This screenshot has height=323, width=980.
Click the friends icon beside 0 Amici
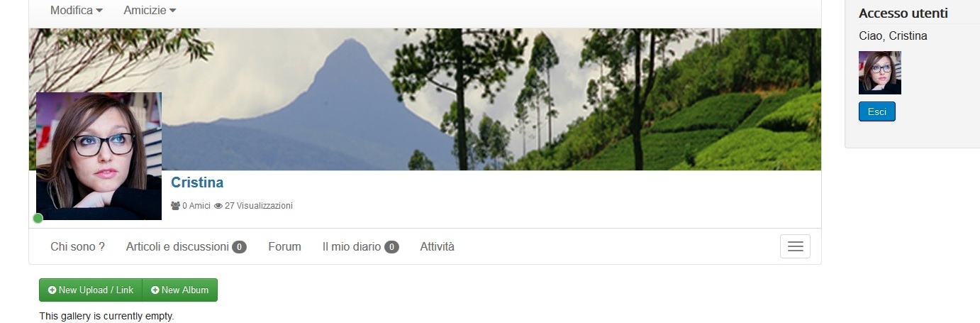[175, 206]
